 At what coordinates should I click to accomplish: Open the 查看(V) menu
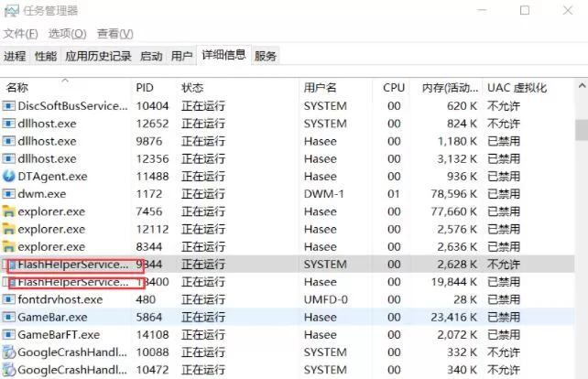click(115, 34)
